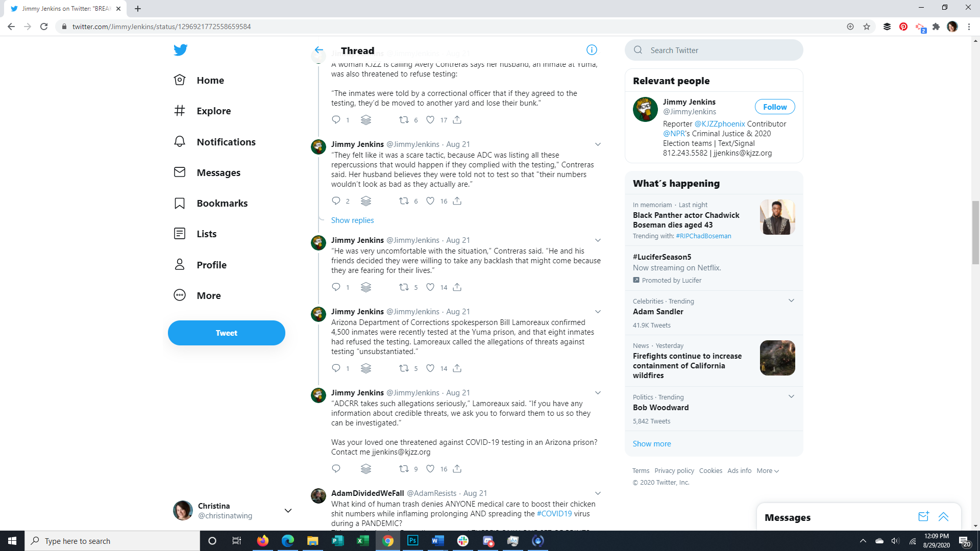The image size is (980, 551).
Task: Expand the Messages drawer
Action: click(943, 517)
